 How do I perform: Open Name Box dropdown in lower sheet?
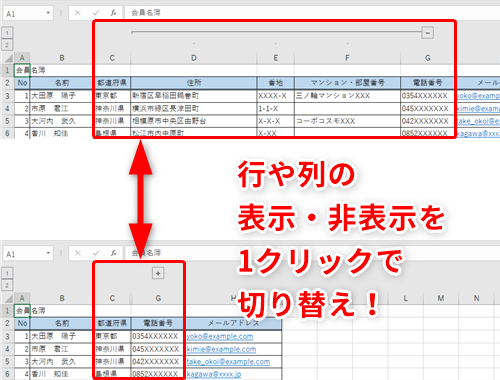48,253
